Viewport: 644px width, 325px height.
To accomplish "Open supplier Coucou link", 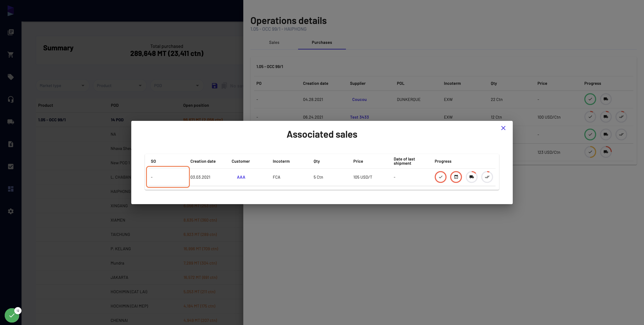I will point(359,100).
